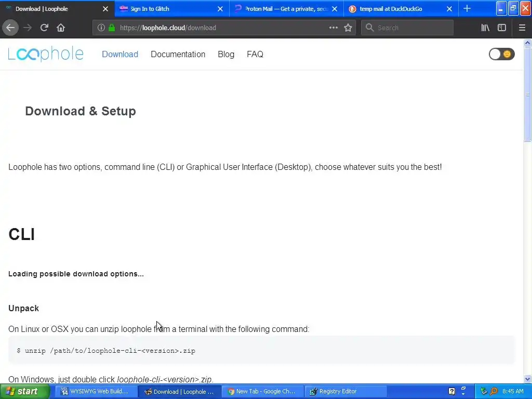Viewport: 532px width, 399px height.
Task: Open the Firefox hamburger menu
Action: click(x=522, y=28)
